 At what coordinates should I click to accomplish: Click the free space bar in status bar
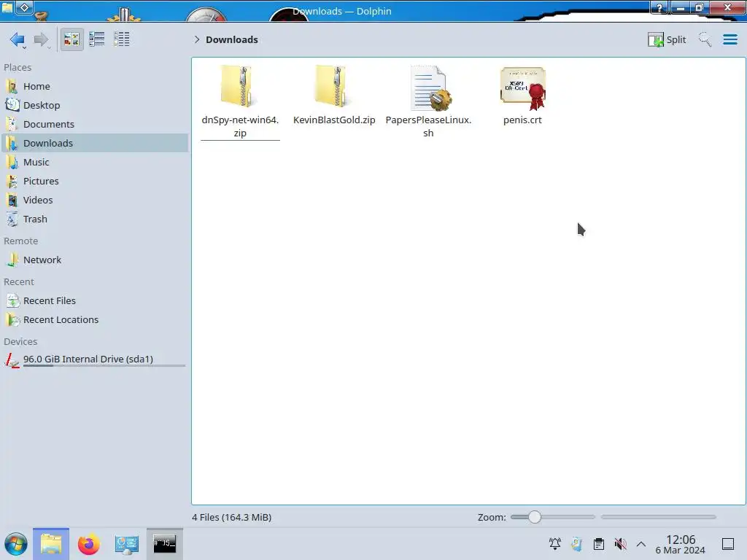coord(659,517)
